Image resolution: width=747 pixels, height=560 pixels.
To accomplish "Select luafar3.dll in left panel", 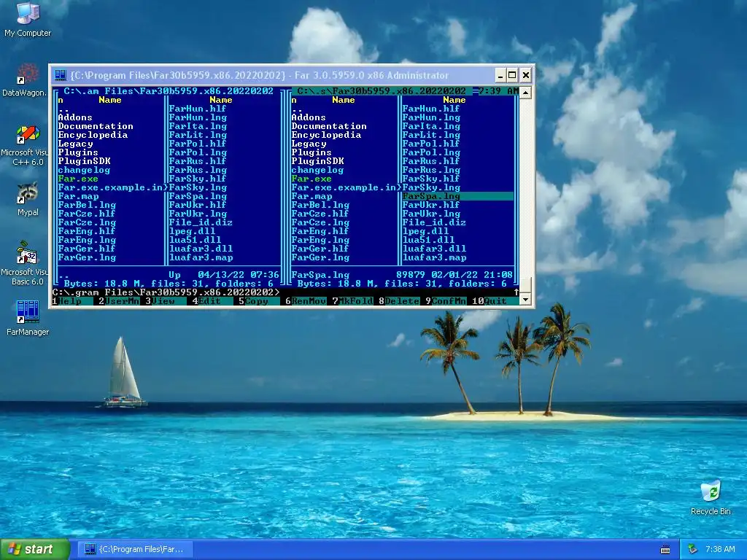I will coord(201,249).
